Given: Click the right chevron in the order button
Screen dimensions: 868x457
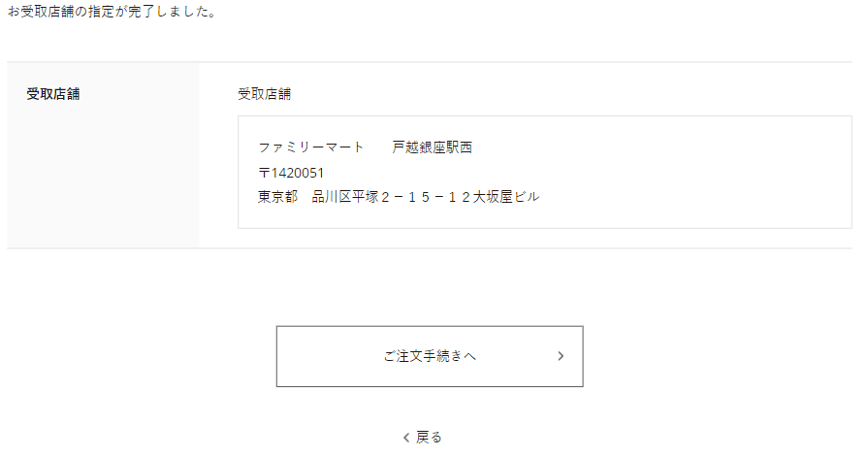Looking at the screenshot, I should pos(561,356).
